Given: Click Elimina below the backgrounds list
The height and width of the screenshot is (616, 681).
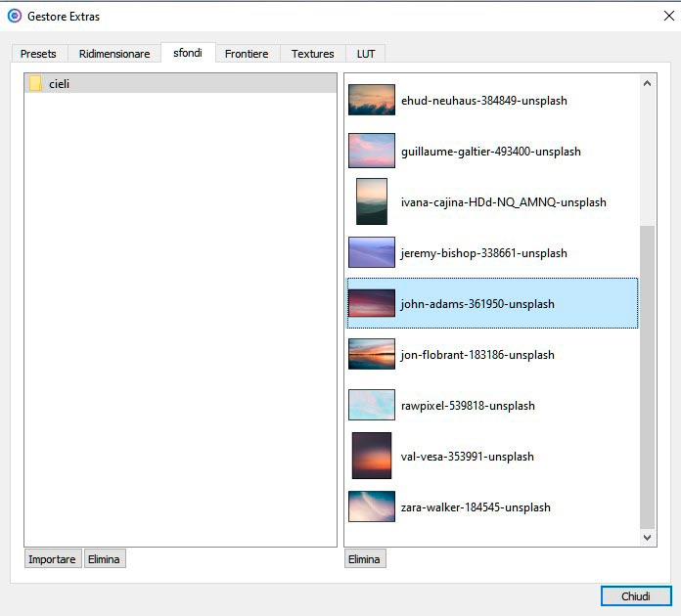Looking at the screenshot, I should click(x=364, y=559).
